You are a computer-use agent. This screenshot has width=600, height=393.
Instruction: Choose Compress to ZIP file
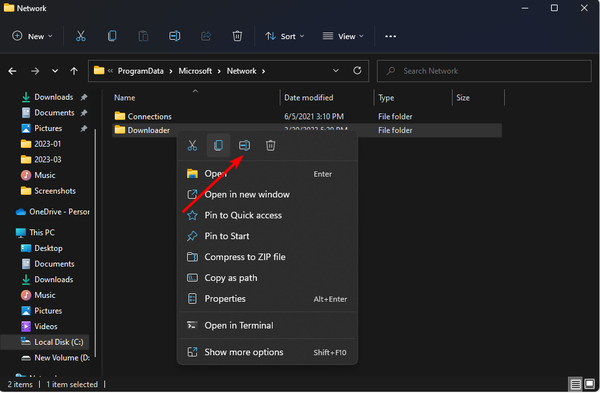tap(267, 257)
